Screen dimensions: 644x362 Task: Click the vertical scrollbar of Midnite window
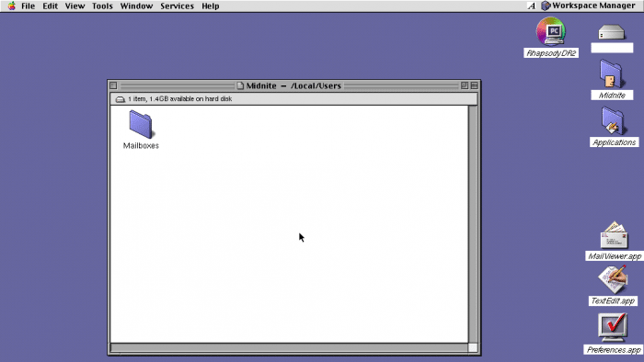(473, 224)
